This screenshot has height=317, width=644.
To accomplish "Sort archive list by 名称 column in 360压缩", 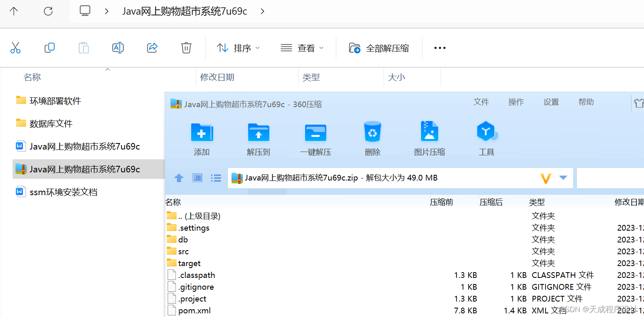I will [x=173, y=202].
